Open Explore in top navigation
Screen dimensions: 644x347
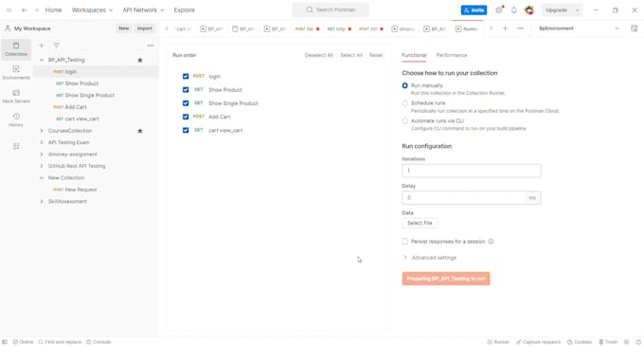tap(184, 9)
